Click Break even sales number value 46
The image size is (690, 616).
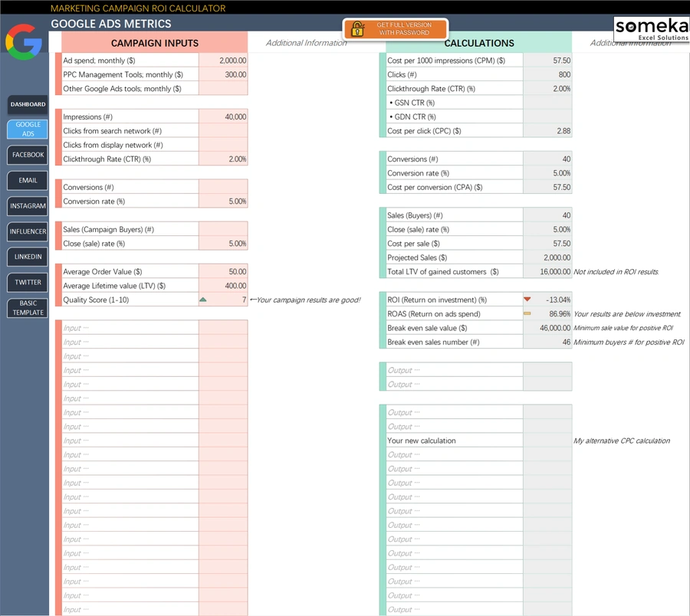pyautogui.click(x=547, y=342)
